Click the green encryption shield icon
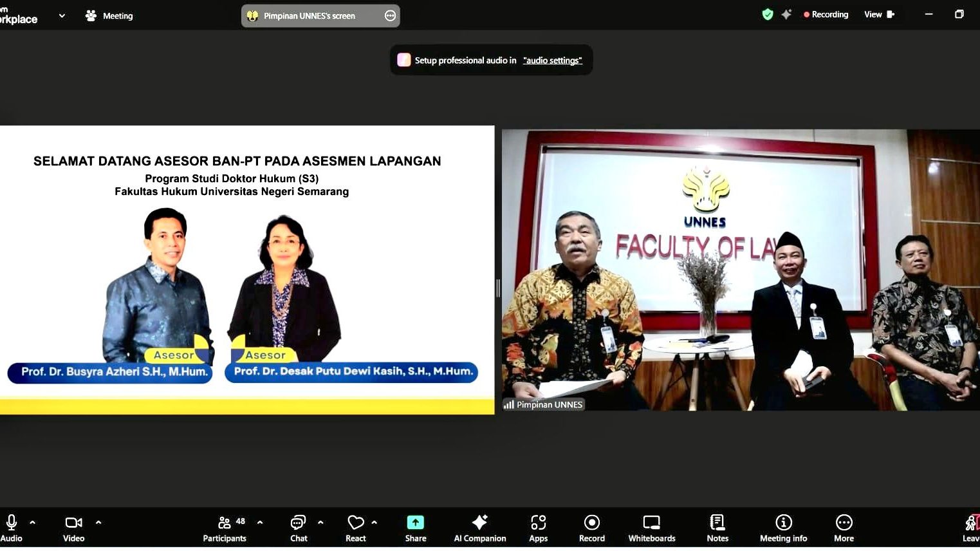This screenshot has height=551, width=980. tap(767, 15)
